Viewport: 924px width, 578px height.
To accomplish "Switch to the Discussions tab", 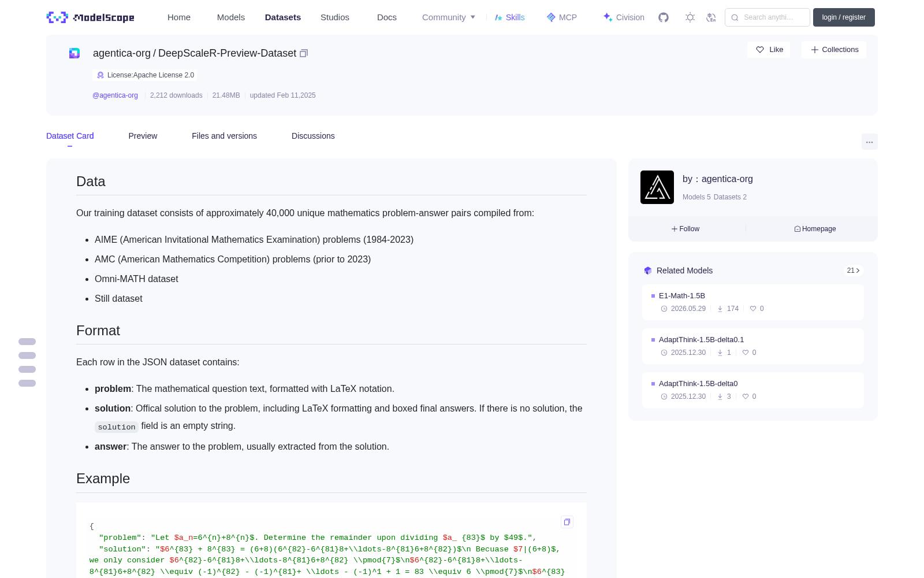I will (x=313, y=136).
